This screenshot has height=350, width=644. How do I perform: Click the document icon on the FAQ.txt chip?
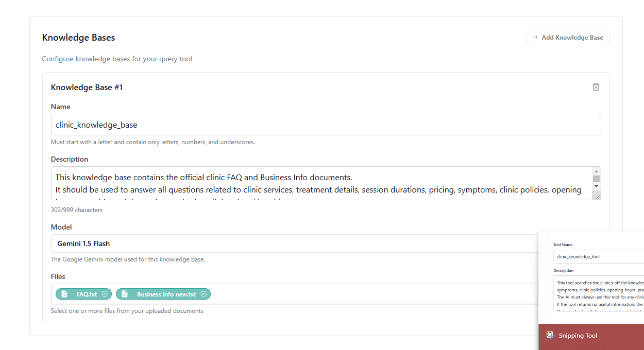pyautogui.click(x=64, y=294)
